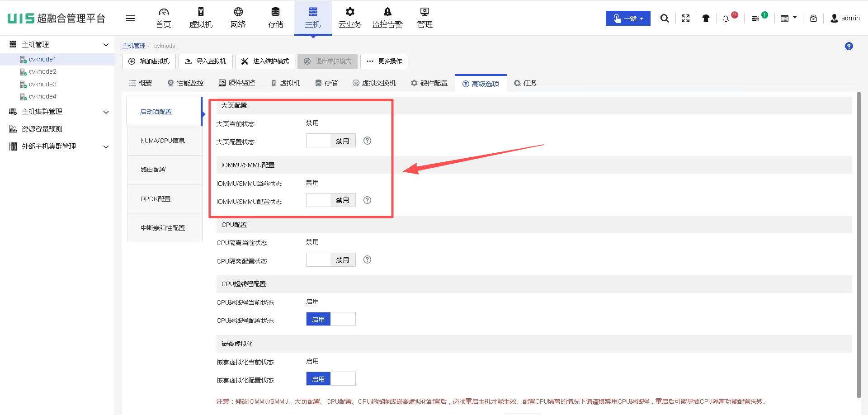Toggle the 大页配置状态 switch
This screenshot has width=868, height=415.
(x=330, y=141)
